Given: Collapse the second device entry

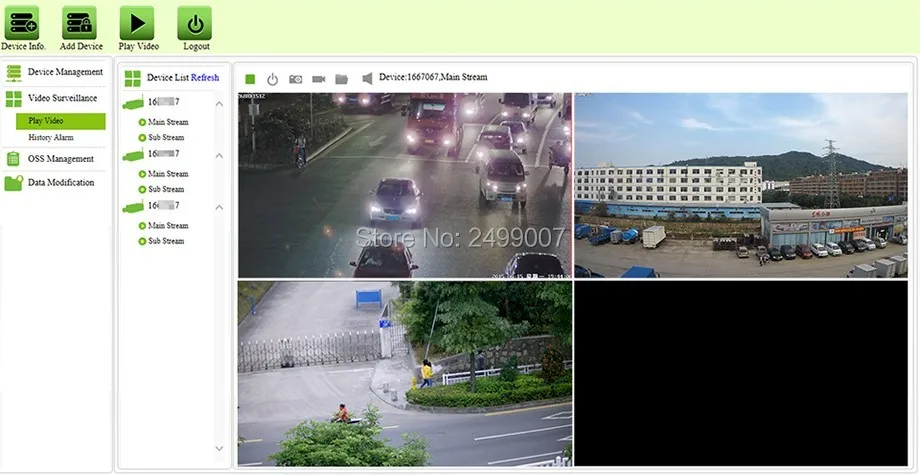Looking at the screenshot, I should click(219, 155).
